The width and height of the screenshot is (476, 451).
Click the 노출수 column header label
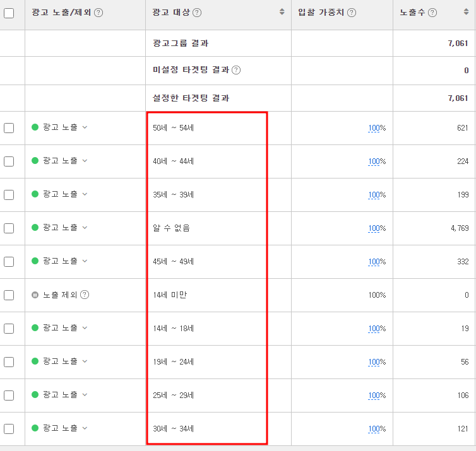pyautogui.click(x=412, y=13)
